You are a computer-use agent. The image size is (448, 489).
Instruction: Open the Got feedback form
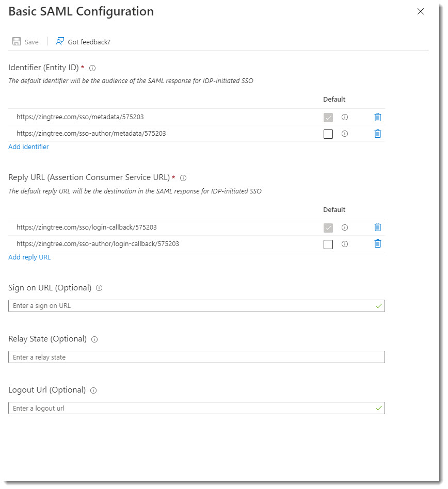(82, 42)
